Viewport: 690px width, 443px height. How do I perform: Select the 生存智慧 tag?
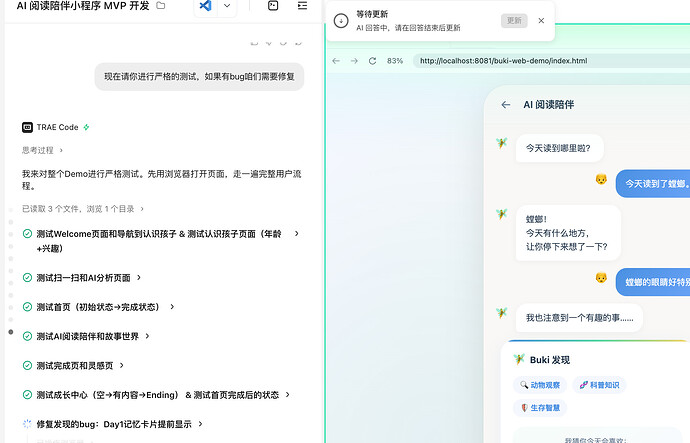click(540, 408)
